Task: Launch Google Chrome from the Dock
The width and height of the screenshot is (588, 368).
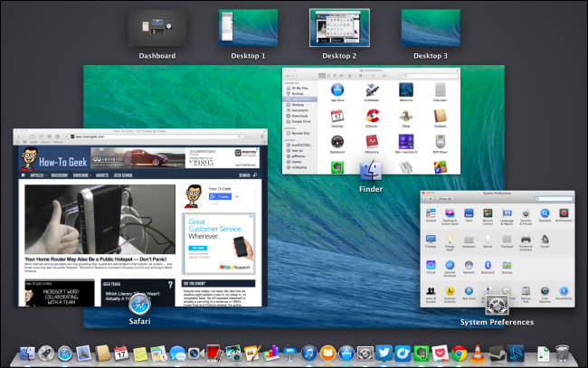Action: (x=459, y=354)
